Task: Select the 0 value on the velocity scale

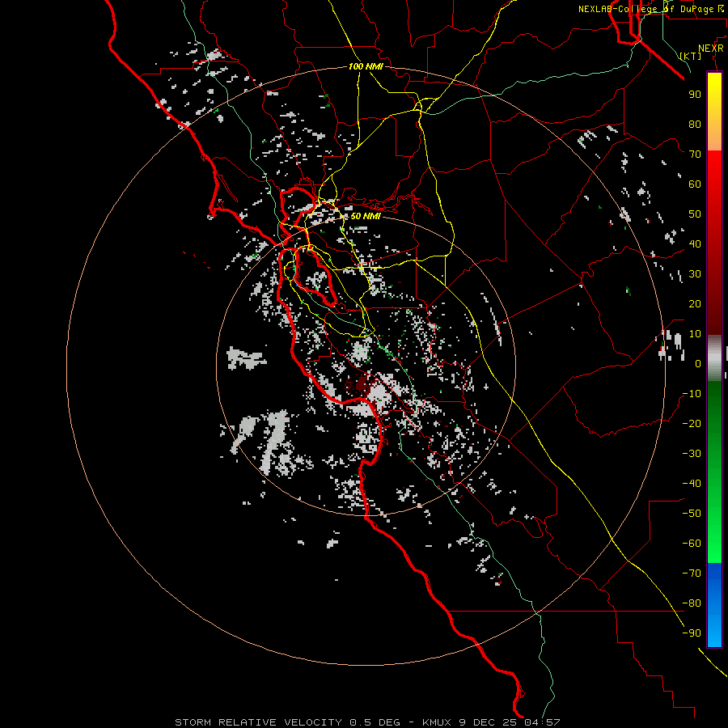Action: [698, 363]
